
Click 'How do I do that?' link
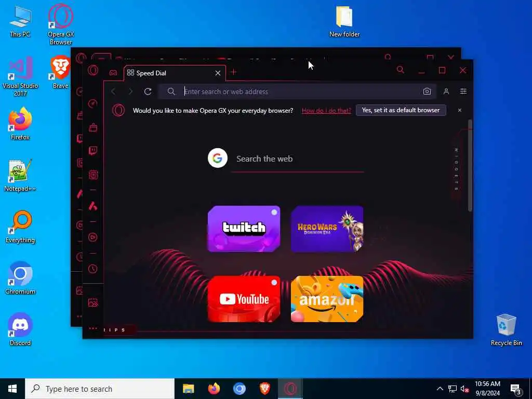[x=326, y=110]
